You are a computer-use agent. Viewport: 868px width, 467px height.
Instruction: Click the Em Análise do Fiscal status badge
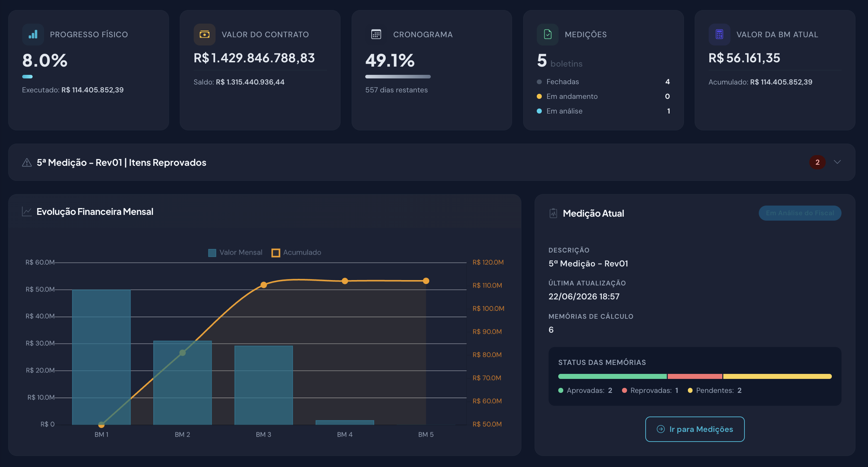point(800,213)
